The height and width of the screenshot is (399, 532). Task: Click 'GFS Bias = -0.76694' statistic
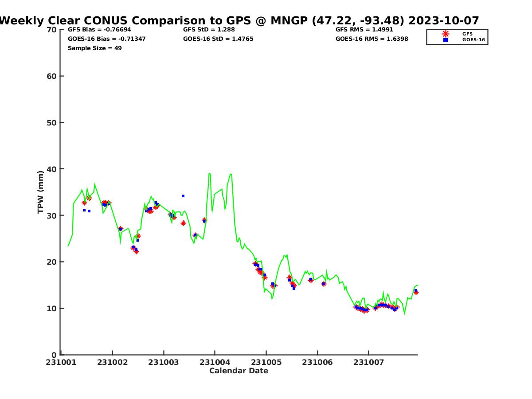tap(99, 30)
